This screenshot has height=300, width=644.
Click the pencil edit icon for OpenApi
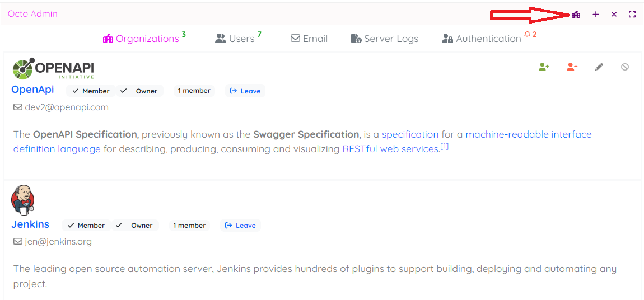coord(599,67)
